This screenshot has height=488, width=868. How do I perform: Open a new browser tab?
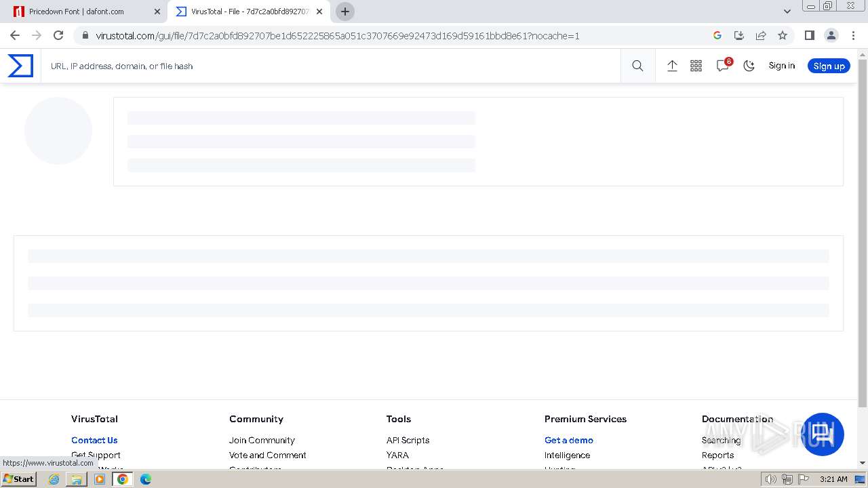coord(345,12)
